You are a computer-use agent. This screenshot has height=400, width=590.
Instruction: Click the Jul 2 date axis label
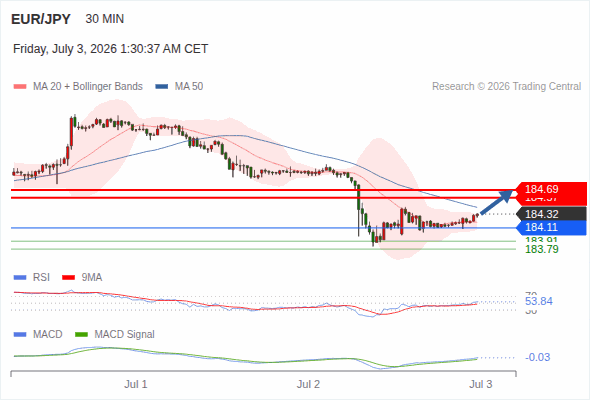308,384
